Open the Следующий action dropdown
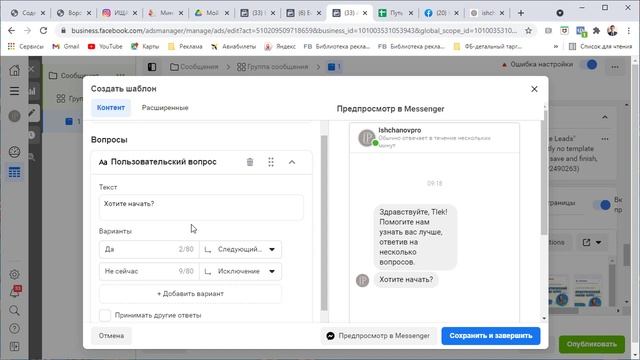Viewport: 640px width, 360px height. coord(240,249)
